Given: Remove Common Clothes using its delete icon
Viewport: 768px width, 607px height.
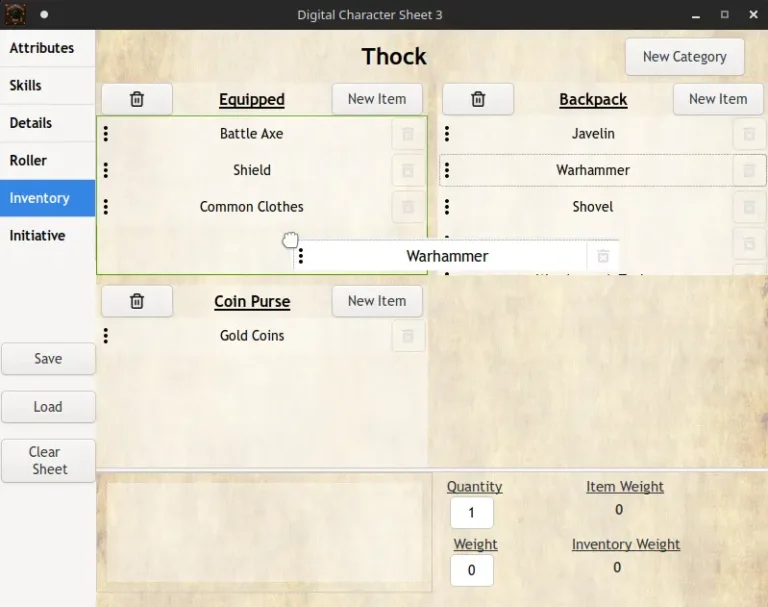Looking at the screenshot, I should point(408,207).
